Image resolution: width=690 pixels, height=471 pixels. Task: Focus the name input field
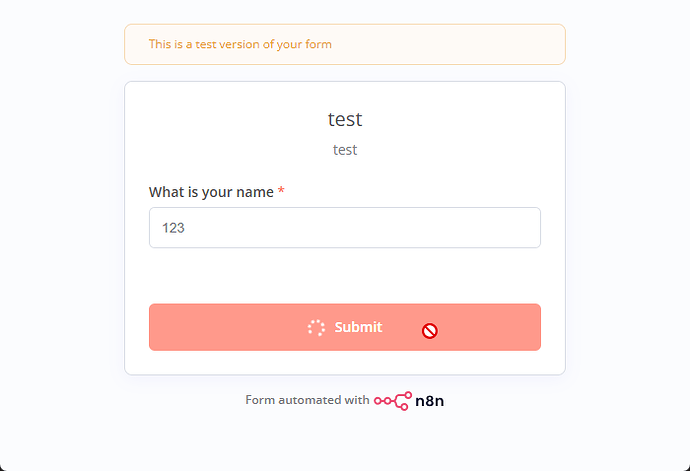coord(344,228)
